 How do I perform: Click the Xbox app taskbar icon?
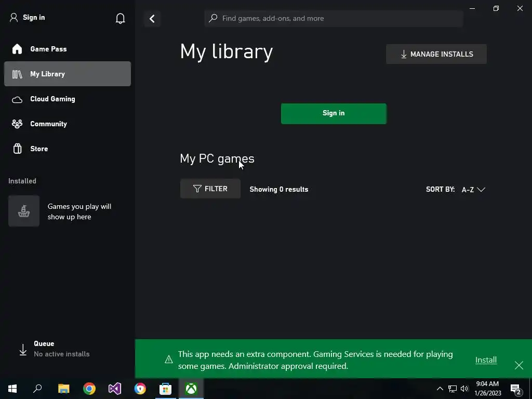(x=191, y=389)
